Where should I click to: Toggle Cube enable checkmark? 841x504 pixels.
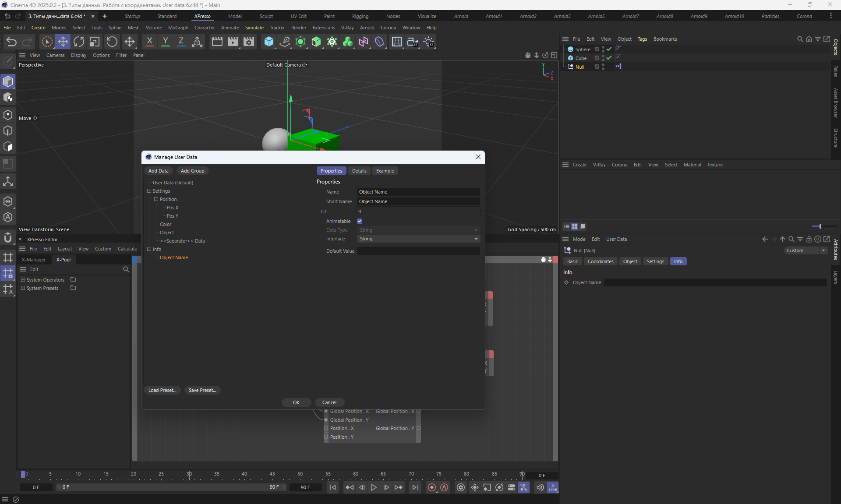609,58
